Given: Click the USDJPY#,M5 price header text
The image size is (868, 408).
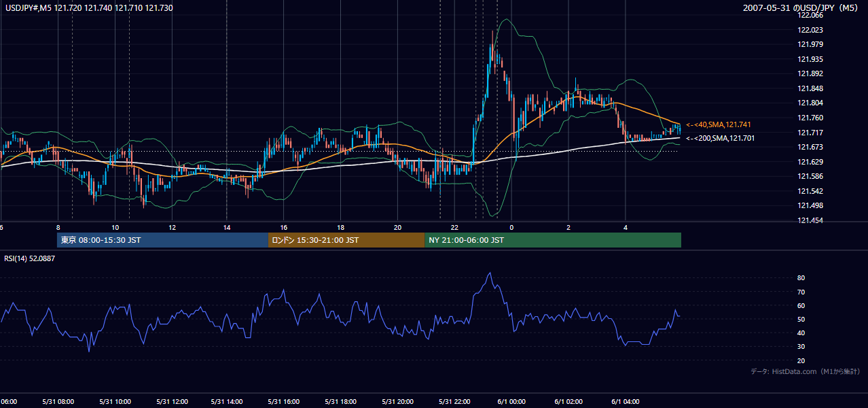Looking at the screenshot, I should point(88,8).
